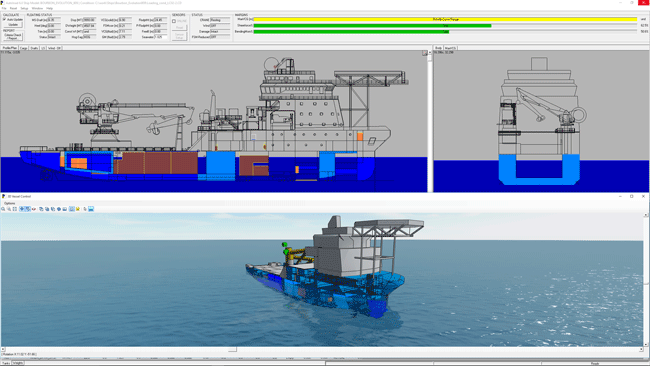The height and width of the screenshot is (366, 650).
Task: Click the Damage status field showing Intact
Action: coord(220,32)
